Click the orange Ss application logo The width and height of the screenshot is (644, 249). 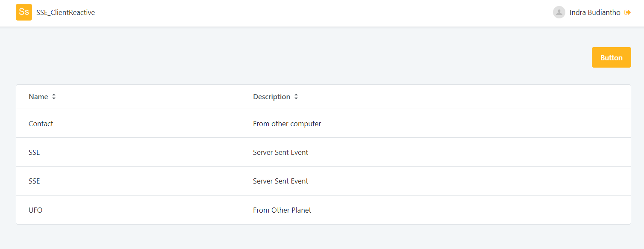(x=24, y=12)
